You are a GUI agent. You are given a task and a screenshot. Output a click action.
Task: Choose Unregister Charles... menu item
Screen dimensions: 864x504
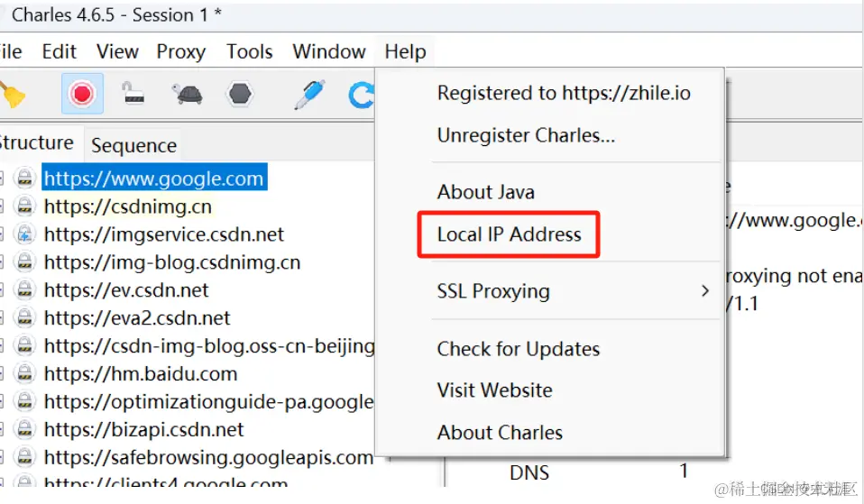526,135
